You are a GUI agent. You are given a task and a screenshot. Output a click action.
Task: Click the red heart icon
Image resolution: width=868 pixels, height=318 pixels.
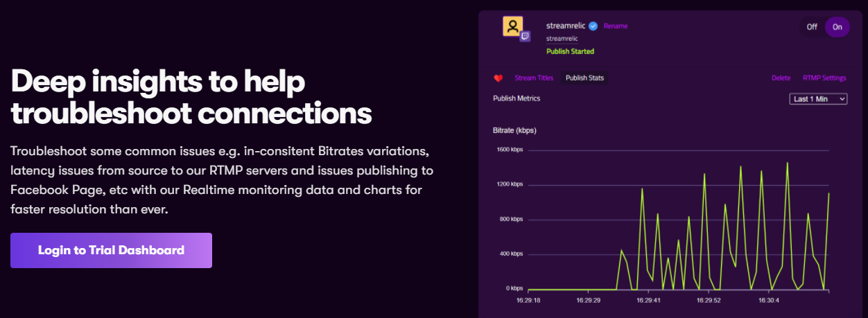click(x=498, y=78)
